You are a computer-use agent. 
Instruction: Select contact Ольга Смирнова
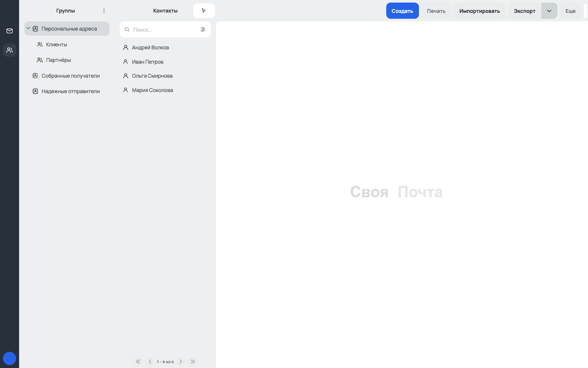tap(165, 76)
